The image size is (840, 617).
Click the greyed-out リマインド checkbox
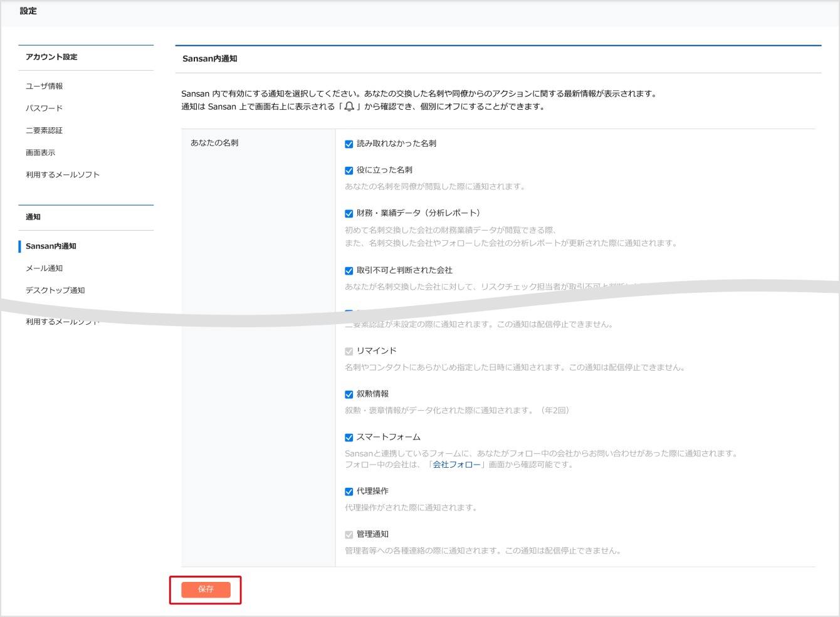point(349,352)
